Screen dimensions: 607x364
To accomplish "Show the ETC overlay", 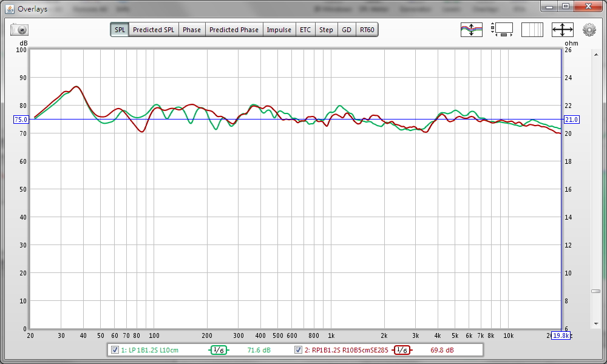I will click(305, 30).
